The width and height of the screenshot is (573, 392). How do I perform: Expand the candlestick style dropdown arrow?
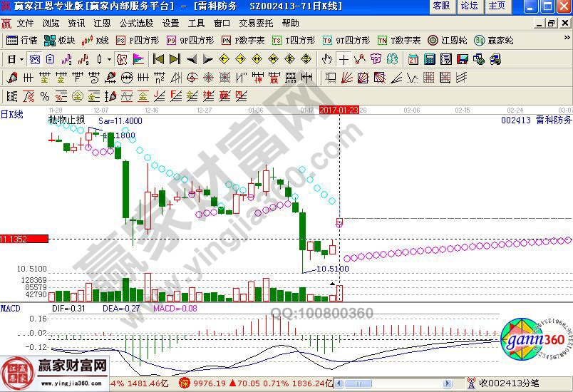coord(108,59)
